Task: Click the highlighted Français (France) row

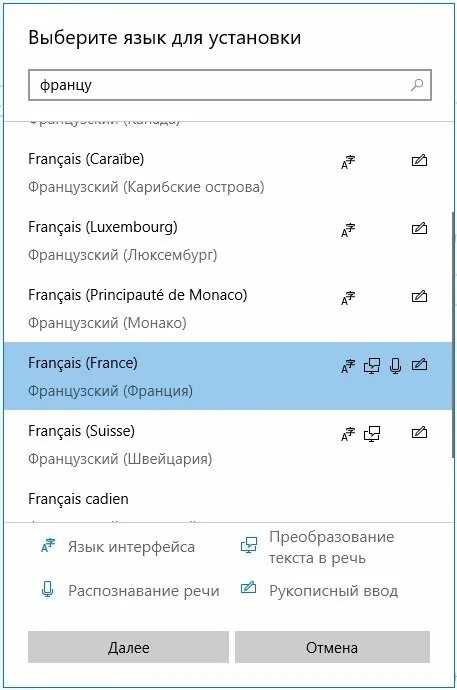Action: tap(228, 376)
